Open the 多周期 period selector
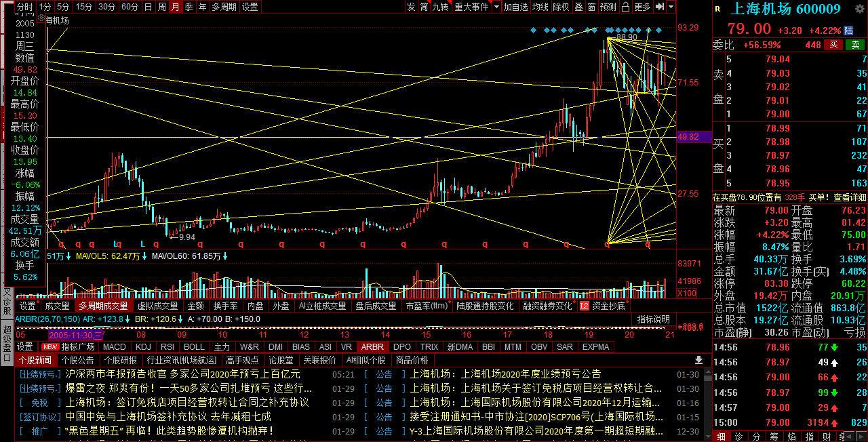Screen dimensions: 868x442 tap(224, 7)
